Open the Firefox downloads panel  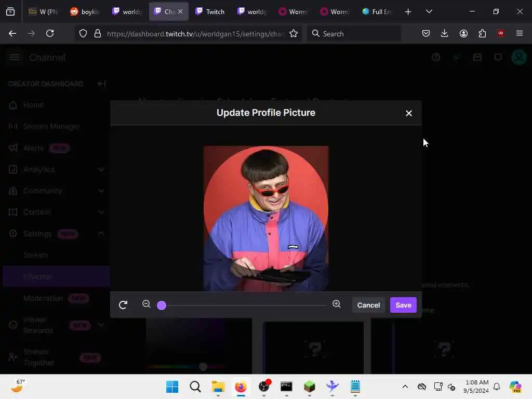pos(445,33)
